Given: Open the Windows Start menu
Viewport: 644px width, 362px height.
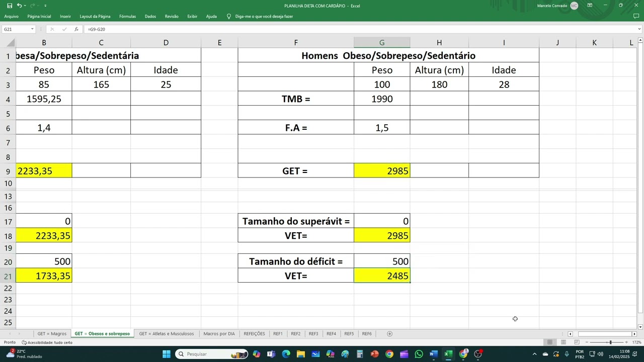Looking at the screenshot, I should pyautogui.click(x=167, y=354).
